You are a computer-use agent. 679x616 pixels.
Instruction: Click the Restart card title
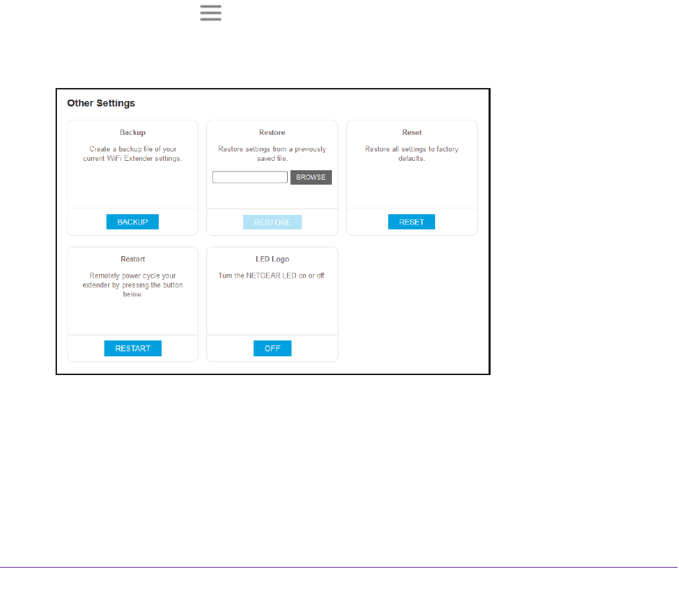(133, 259)
